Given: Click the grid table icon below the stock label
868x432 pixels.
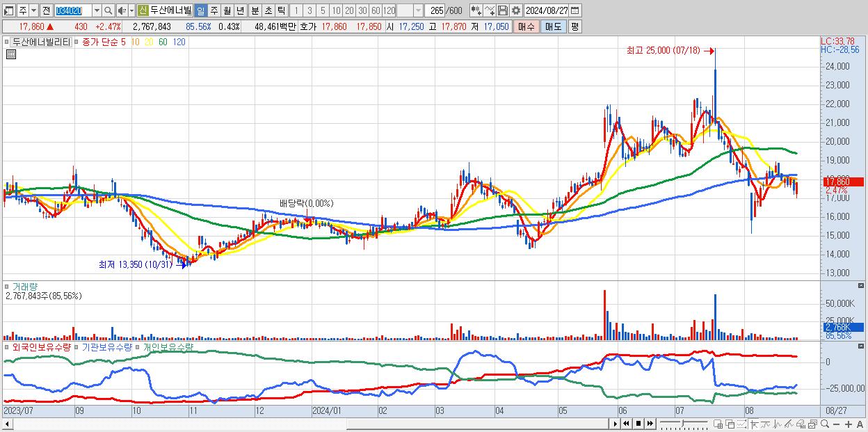Looking at the screenshot, I should pos(10,54).
